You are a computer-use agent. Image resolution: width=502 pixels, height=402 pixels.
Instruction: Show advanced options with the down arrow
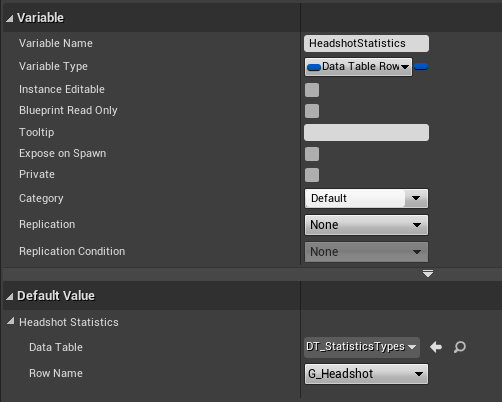pyautogui.click(x=428, y=274)
